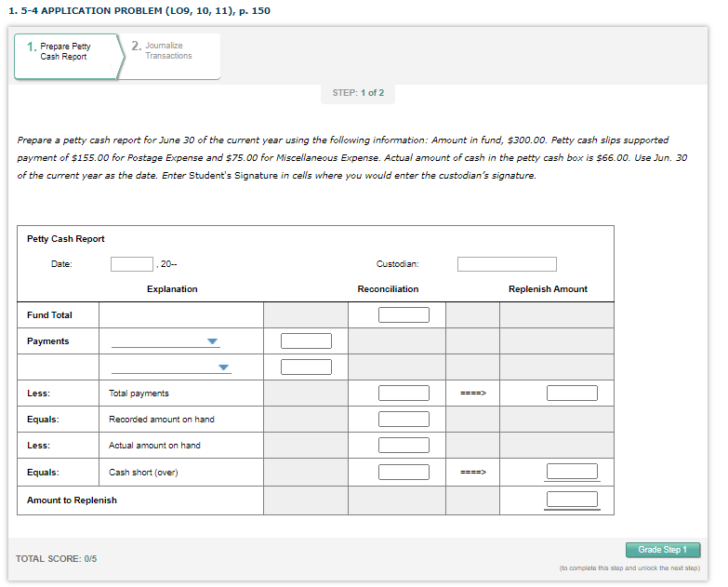The width and height of the screenshot is (728, 587).
Task: Click the 'Explanation' column header
Action: coord(172,289)
